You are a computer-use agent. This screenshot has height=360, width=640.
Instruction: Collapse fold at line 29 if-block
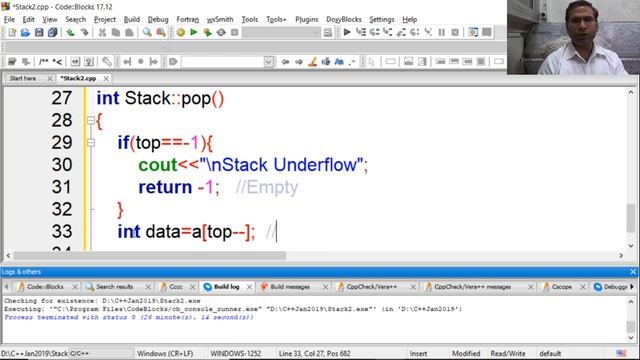[x=91, y=143]
